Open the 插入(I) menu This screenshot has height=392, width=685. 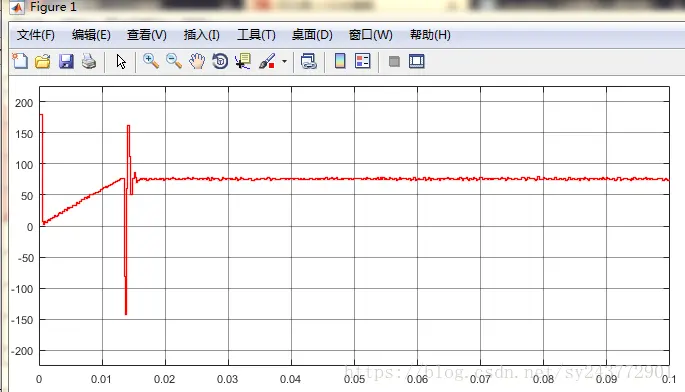pos(201,35)
